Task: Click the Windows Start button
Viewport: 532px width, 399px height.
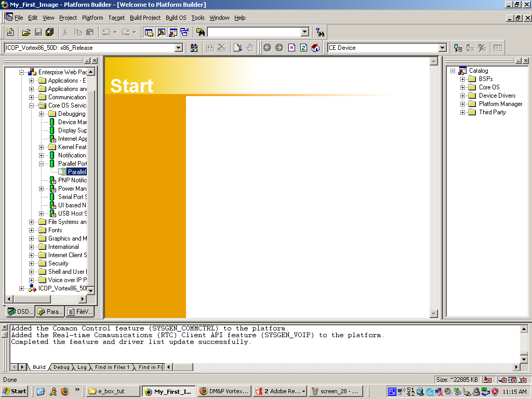Action: 15,391
